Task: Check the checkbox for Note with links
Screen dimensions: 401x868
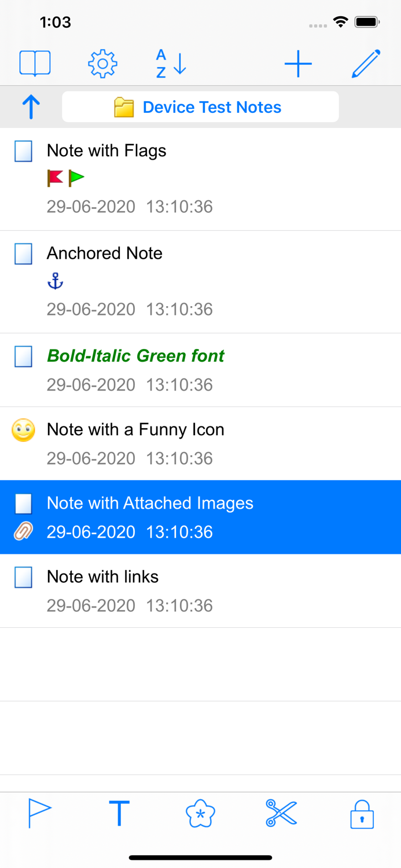Action: tap(23, 577)
